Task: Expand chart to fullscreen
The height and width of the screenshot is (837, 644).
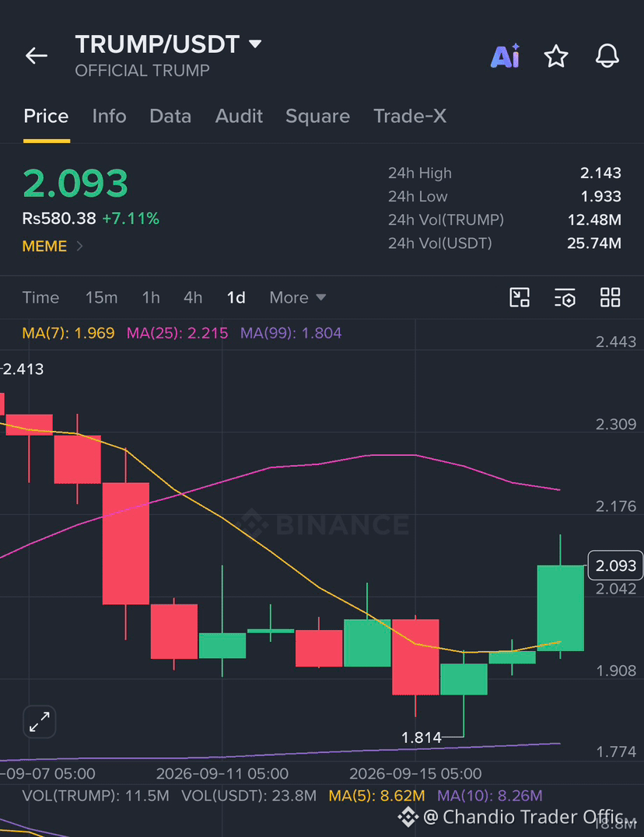Action: coord(40,722)
